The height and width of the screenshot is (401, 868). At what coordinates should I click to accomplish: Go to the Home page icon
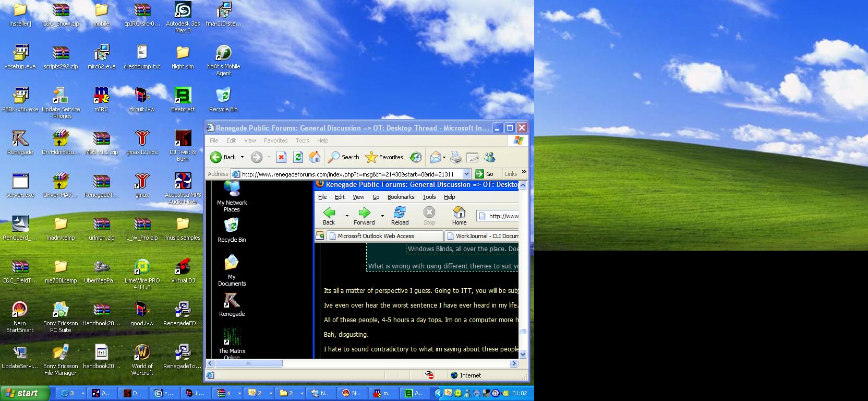(x=315, y=157)
